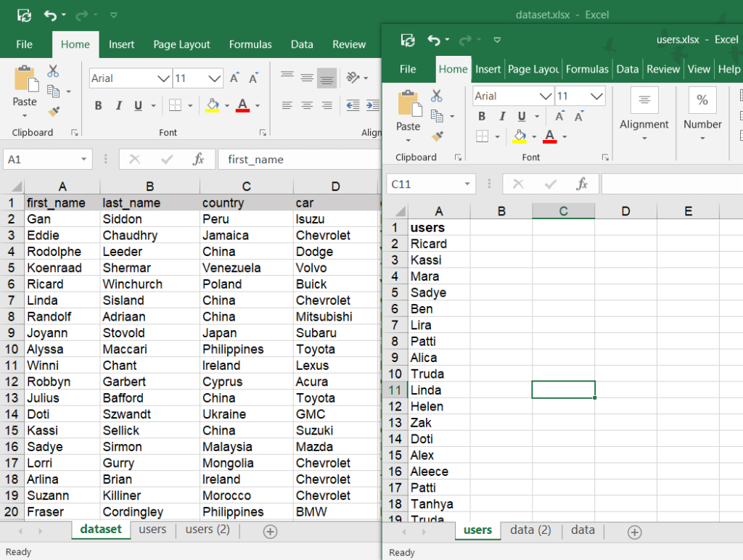Image resolution: width=743 pixels, height=560 pixels.
Task: Open font name dropdown showing Arial in dataset
Action: pyautogui.click(x=164, y=78)
